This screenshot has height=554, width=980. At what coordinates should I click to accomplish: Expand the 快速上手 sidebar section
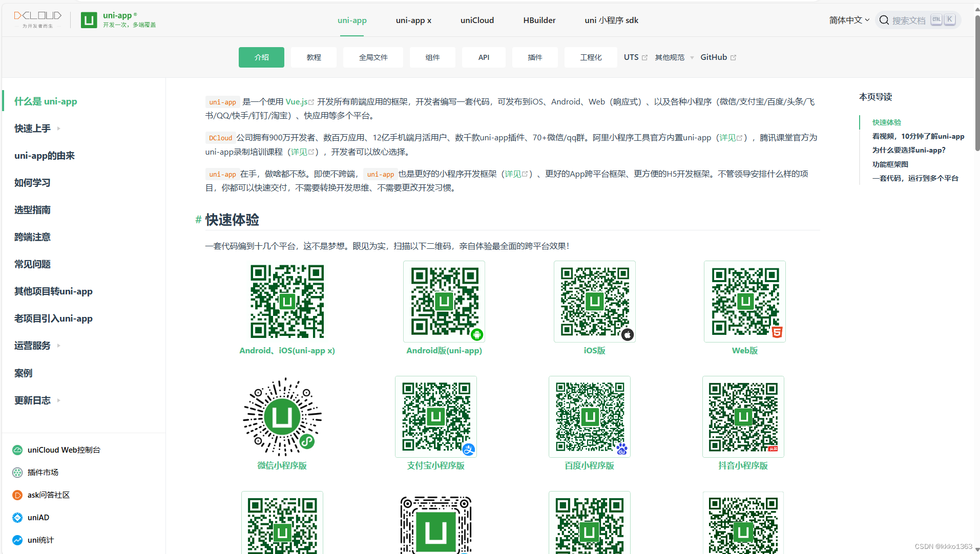coord(37,129)
